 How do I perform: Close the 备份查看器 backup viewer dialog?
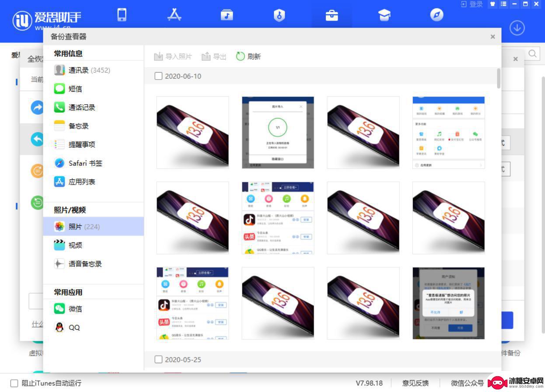pos(493,37)
